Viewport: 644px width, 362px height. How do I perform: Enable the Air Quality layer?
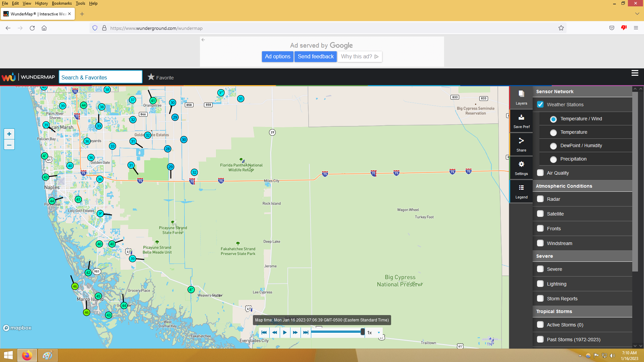click(x=540, y=173)
